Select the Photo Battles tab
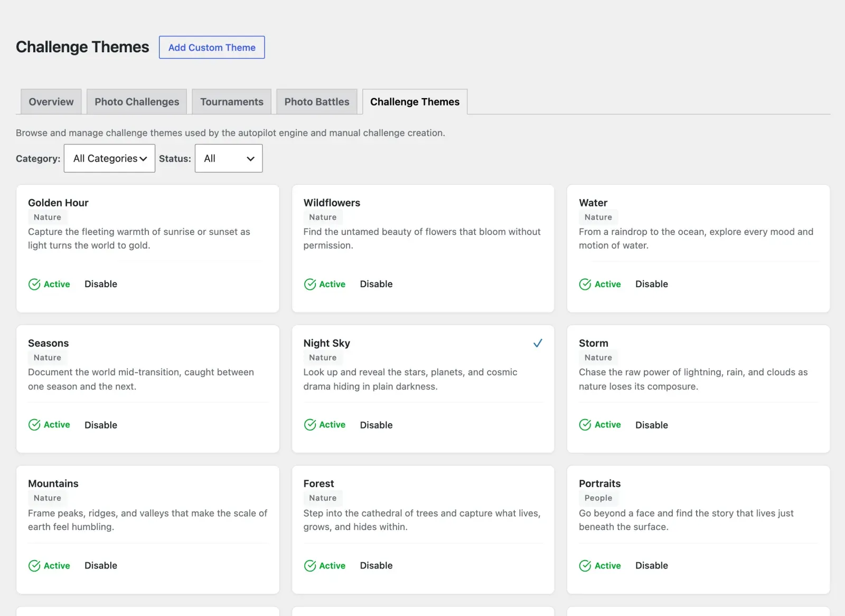This screenshot has height=616, width=845. (317, 101)
